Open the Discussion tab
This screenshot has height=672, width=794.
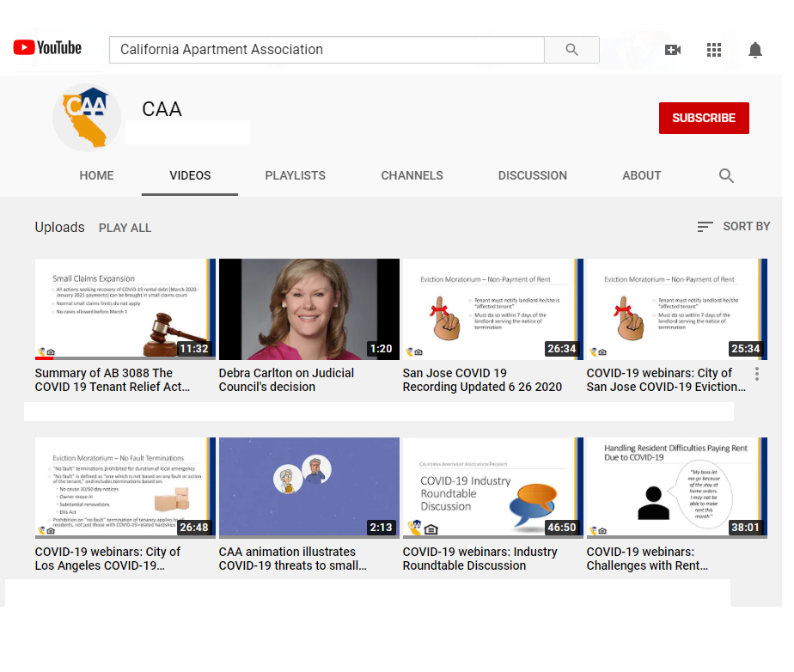tap(532, 175)
